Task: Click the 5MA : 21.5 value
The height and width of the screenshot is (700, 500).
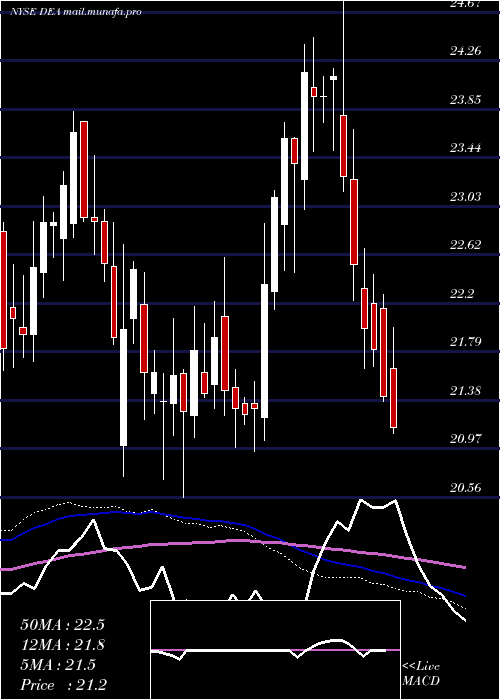Action: point(58,665)
